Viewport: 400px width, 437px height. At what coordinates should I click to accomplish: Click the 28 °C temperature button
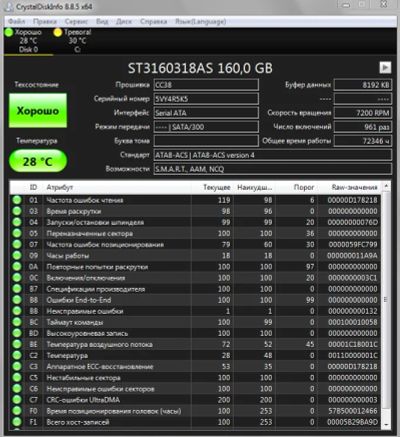click(x=38, y=161)
